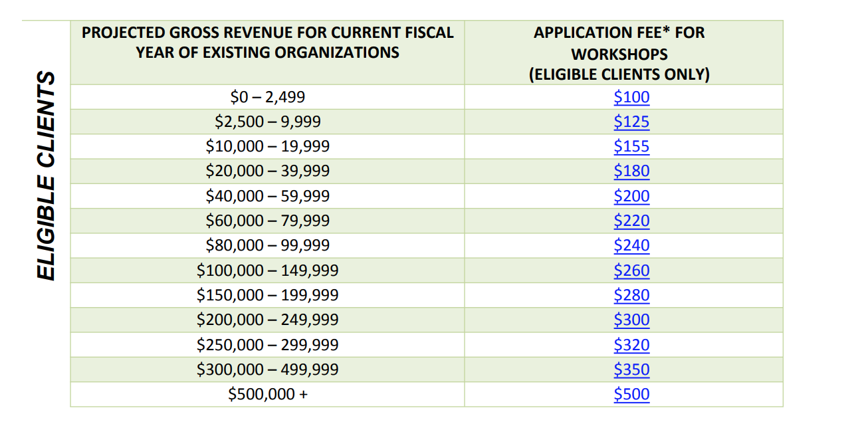The height and width of the screenshot is (428, 868).
Task: Click the $350 fee hyperlink
Action: (631, 370)
